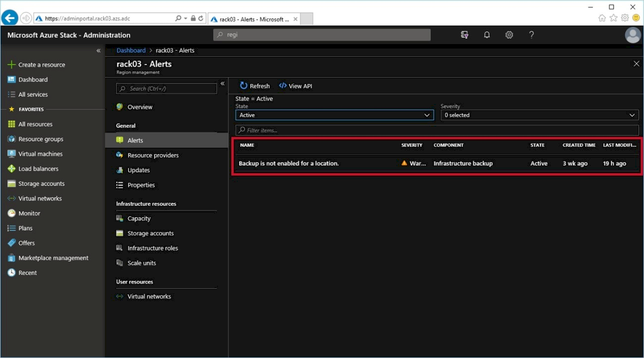Close the rack03 Alerts blade
This screenshot has width=644, height=358.
[637, 64]
